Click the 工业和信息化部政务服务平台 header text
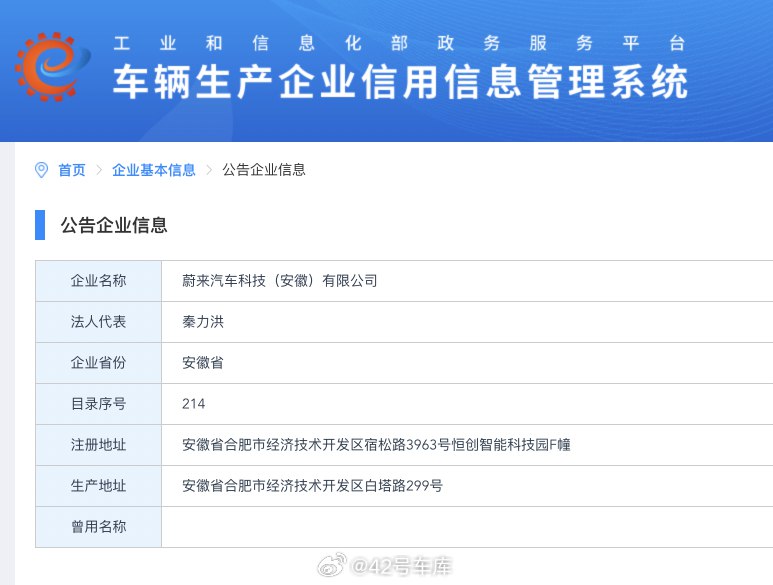This screenshot has width=773, height=585. point(399,43)
